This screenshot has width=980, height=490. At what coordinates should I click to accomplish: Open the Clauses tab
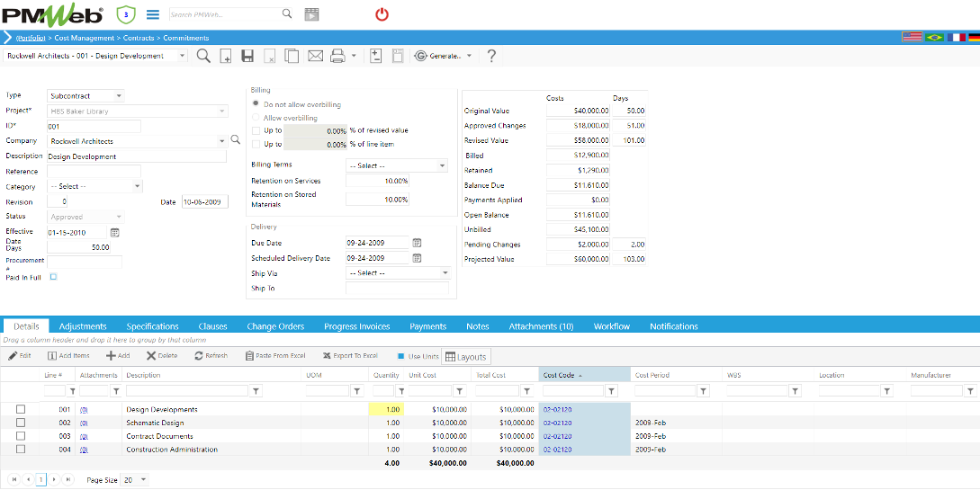(x=212, y=326)
